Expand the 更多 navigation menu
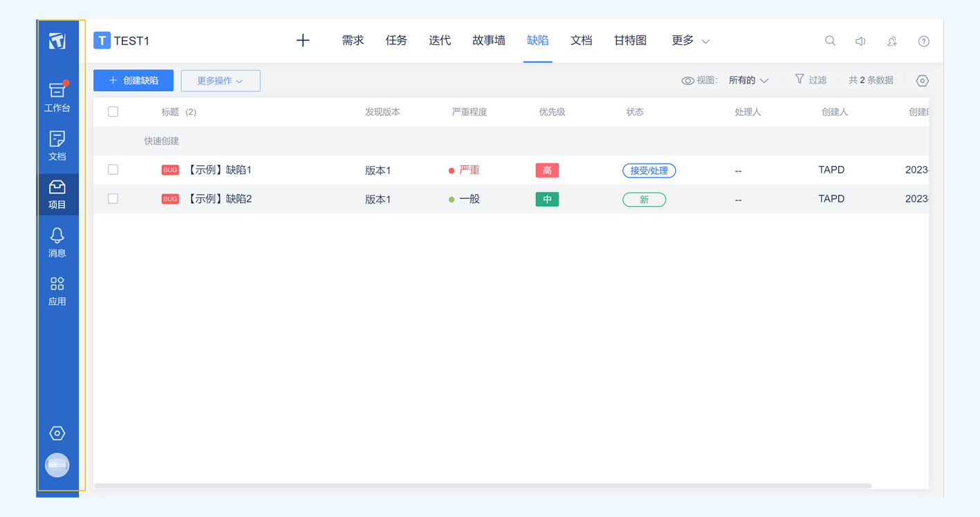980x517 pixels. 690,41
